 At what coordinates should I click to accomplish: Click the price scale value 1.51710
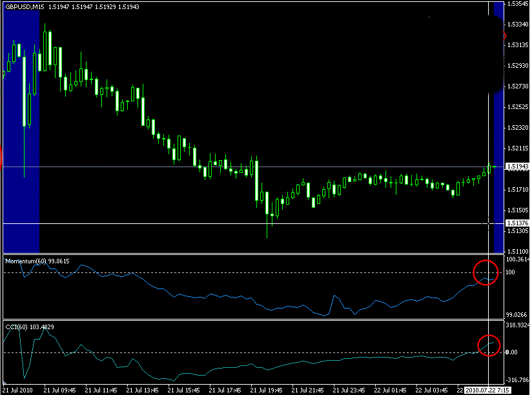coord(518,190)
